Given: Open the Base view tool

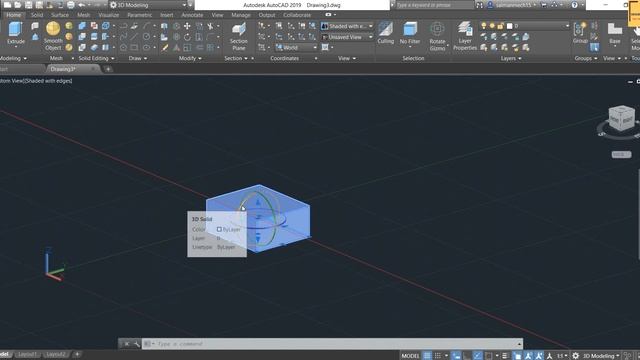Looking at the screenshot, I should 614,33.
